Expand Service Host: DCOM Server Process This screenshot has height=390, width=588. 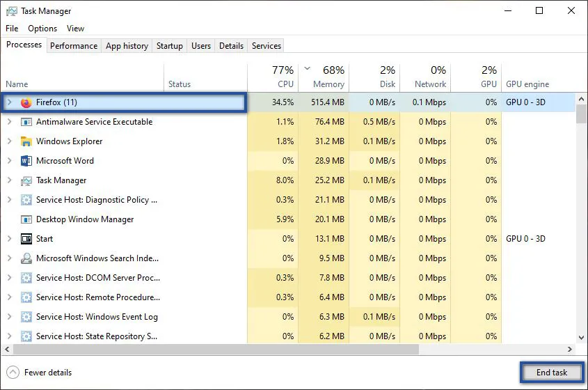click(x=9, y=278)
